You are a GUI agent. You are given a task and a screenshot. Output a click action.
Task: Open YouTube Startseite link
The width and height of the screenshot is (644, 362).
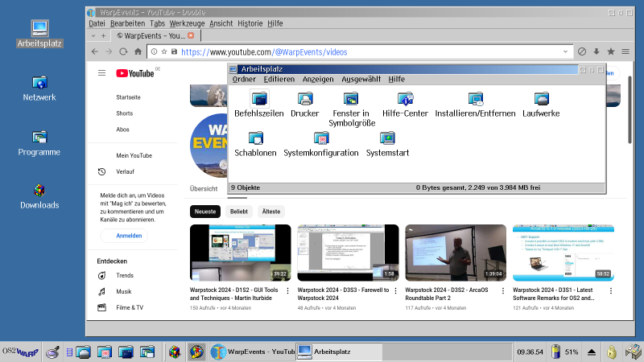pyautogui.click(x=128, y=97)
